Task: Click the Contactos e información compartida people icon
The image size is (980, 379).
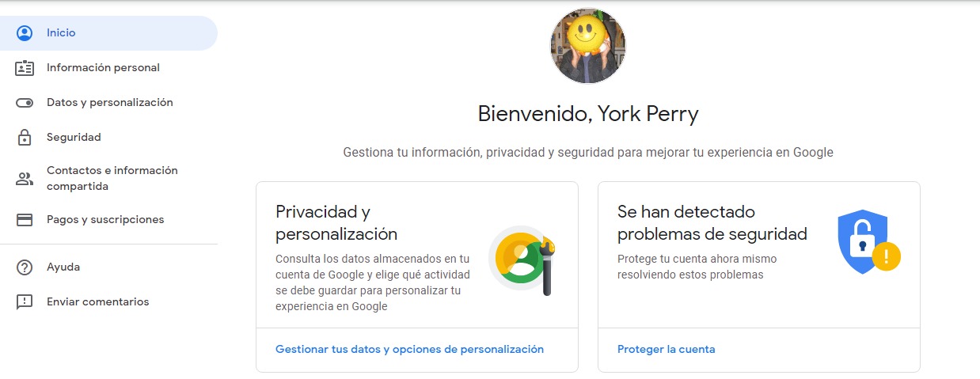Action: (x=25, y=179)
